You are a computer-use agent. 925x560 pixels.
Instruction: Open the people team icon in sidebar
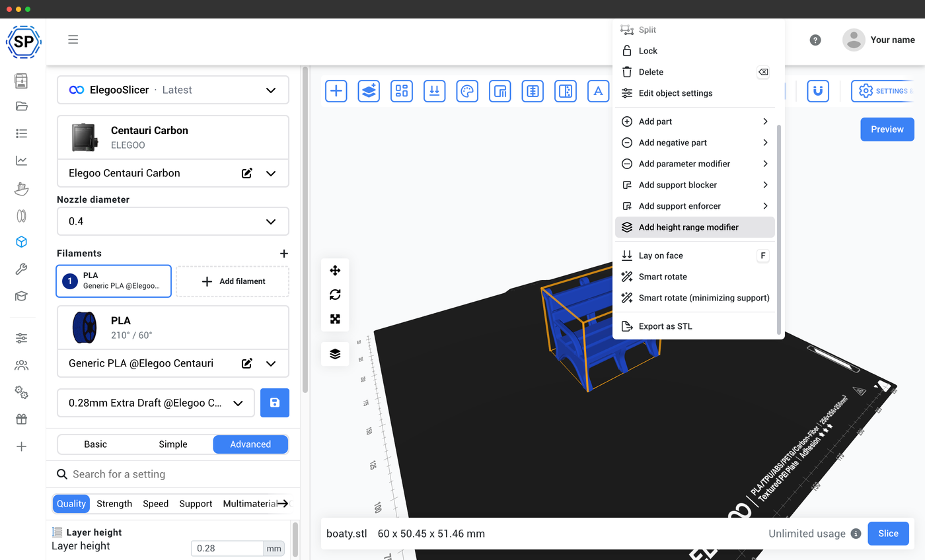point(21,365)
